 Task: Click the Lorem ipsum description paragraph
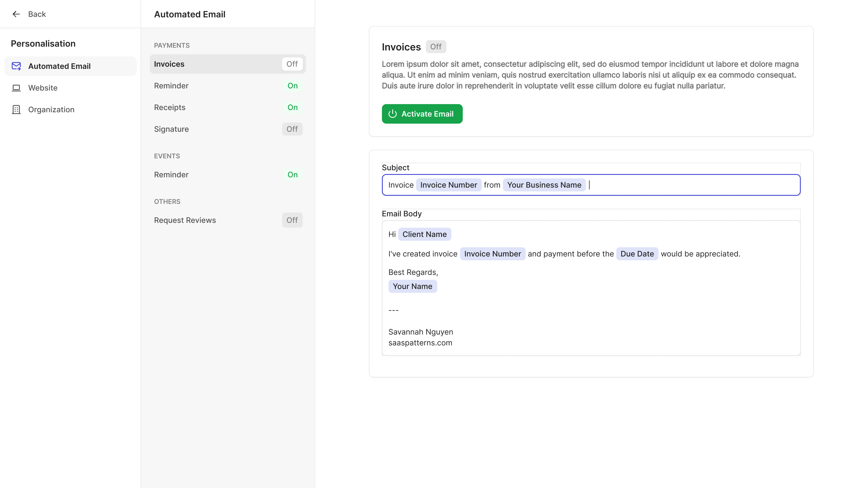tap(590, 75)
